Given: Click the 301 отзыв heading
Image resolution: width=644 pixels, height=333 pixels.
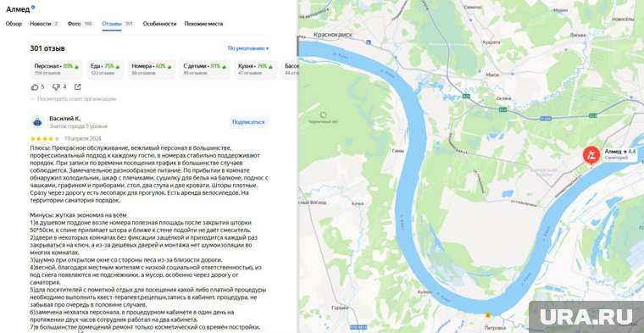Looking at the screenshot, I should click(47, 48).
